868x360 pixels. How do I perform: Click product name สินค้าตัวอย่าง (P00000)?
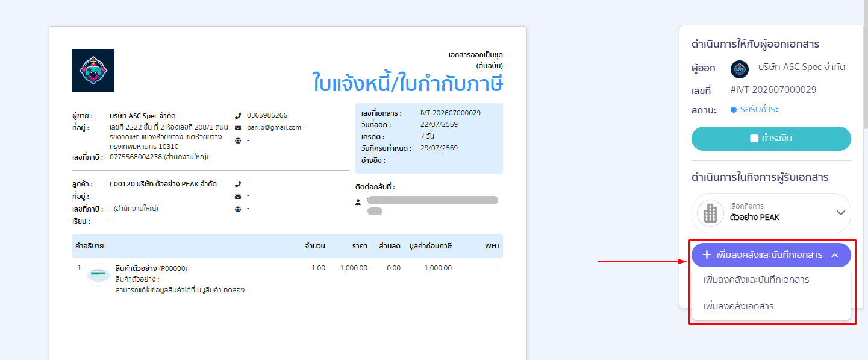tap(151, 268)
